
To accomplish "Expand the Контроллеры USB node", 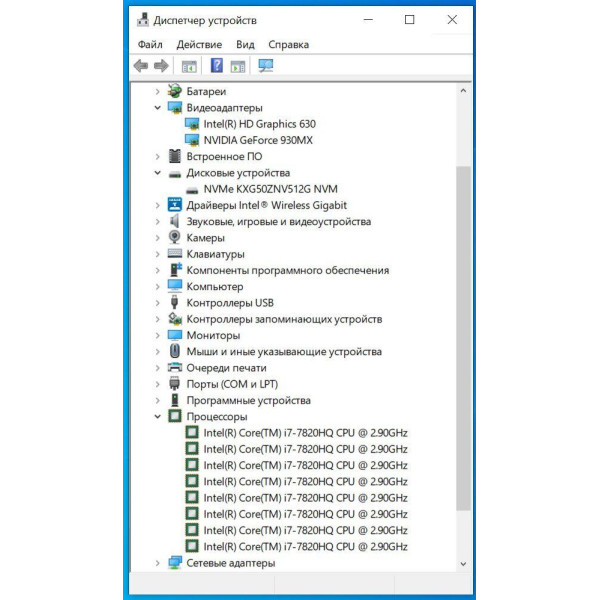I will pyautogui.click(x=157, y=303).
